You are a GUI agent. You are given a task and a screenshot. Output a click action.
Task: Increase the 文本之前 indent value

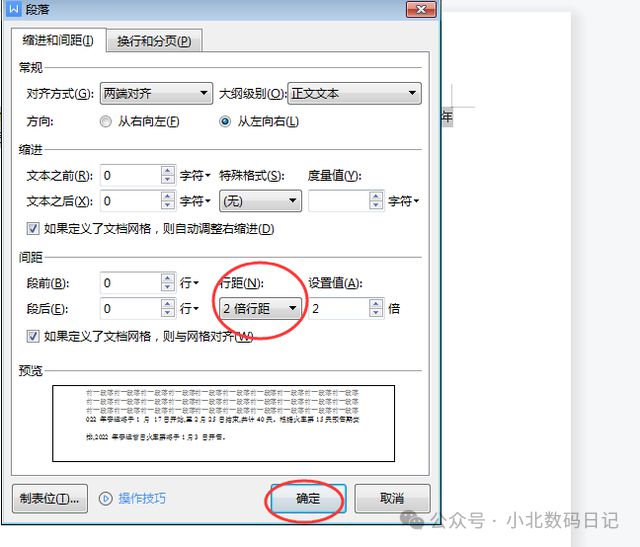[x=168, y=171]
